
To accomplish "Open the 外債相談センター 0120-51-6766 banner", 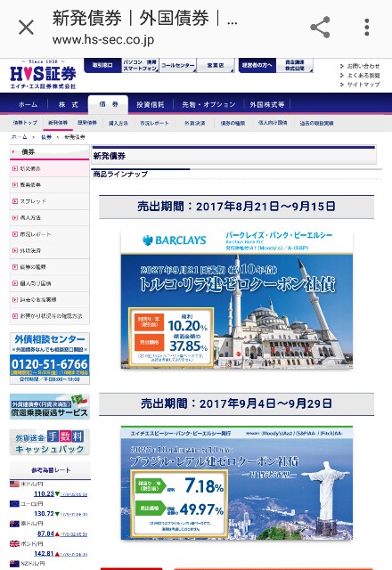I will click(x=50, y=358).
